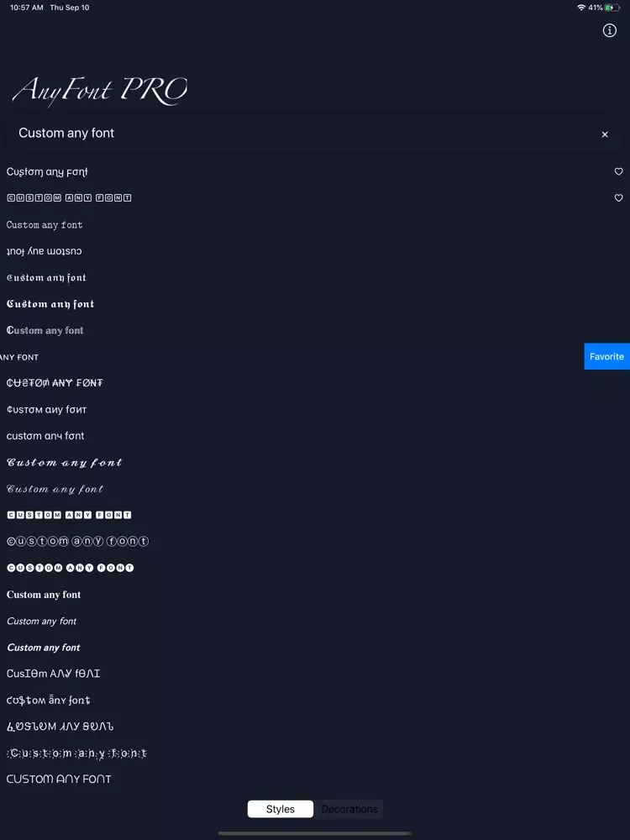Choose the thin Fraktur blackletter style
Viewport: 630px width, 840px height.
[x=46, y=277]
